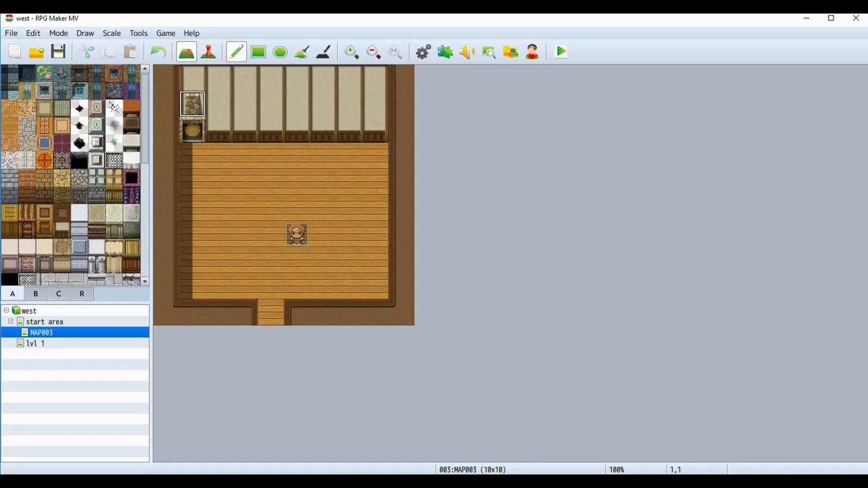Start Playtest green arrow

[x=561, y=52]
